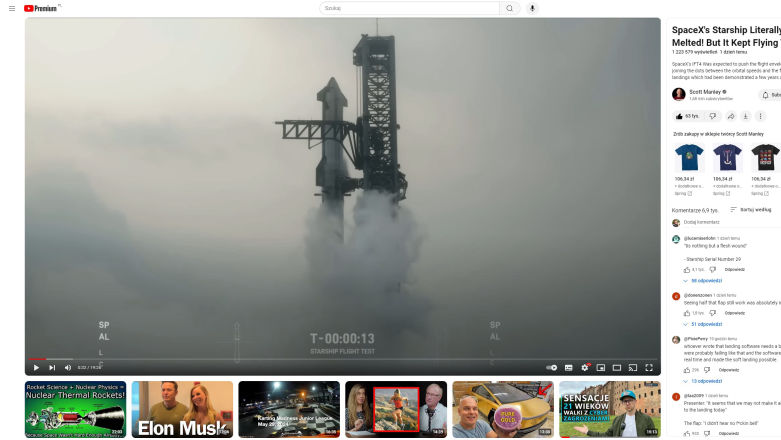Expand 51 odpowiedzi replies
Image resolution: width=781 pixels, height=440 pixels.
[703, 324]
